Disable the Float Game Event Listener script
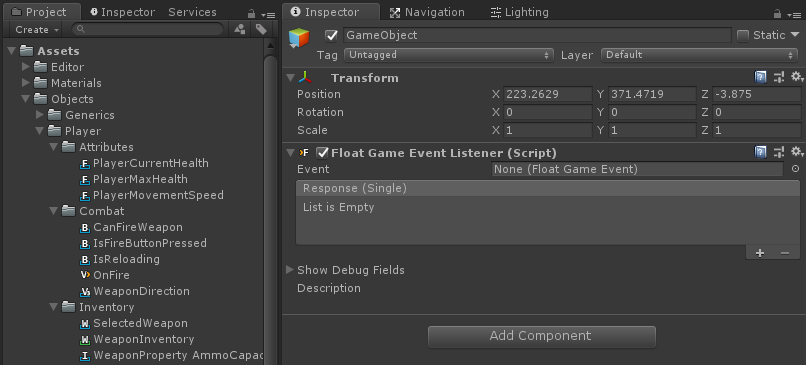806x365 pixels. 322,153
